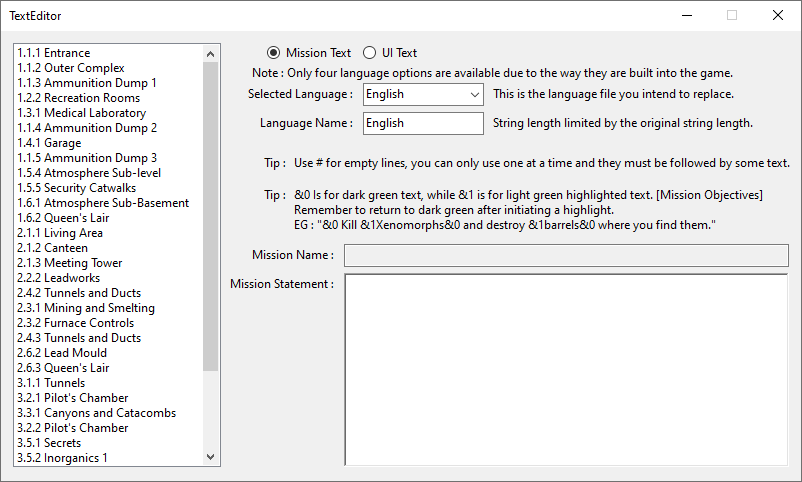Viewport: 802px width, 482px height.
Task: Click into the Mission Statement text area
Action: (x=566, y=369)
